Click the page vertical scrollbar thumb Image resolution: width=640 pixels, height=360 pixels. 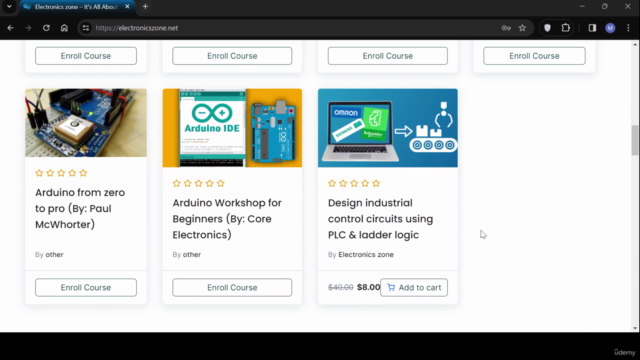[635, 140]
